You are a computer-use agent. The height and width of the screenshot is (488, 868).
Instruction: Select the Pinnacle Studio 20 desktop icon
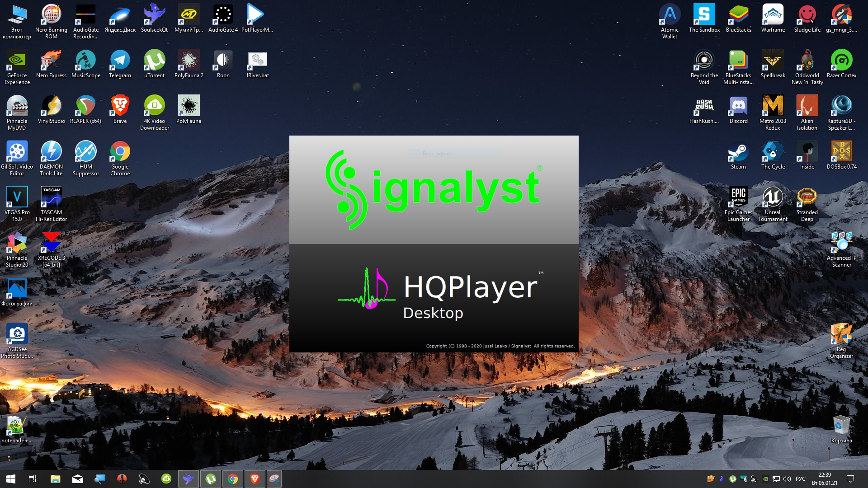point(17,249)
